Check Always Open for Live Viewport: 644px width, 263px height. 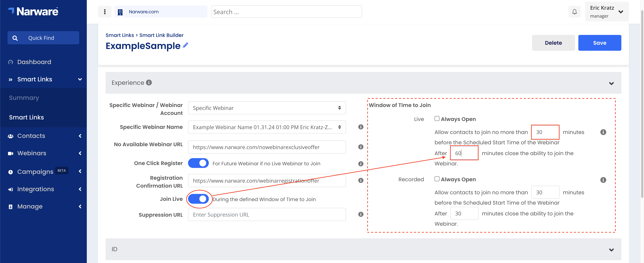[x=437, y=119]
